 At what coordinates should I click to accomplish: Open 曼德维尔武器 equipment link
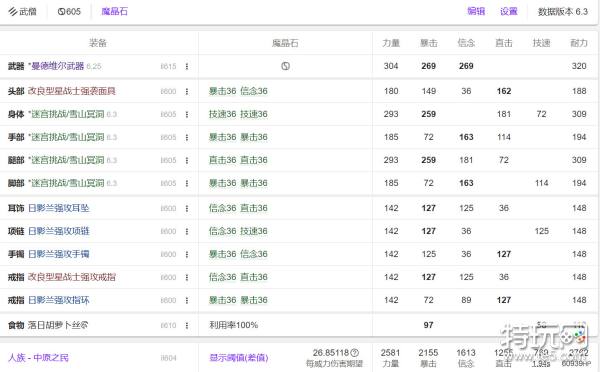(x=57, y=66)
